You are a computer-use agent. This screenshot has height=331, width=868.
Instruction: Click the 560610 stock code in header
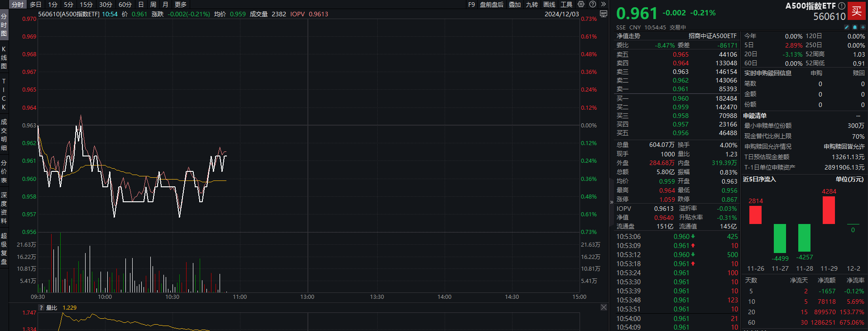click(x=830, y=17)
